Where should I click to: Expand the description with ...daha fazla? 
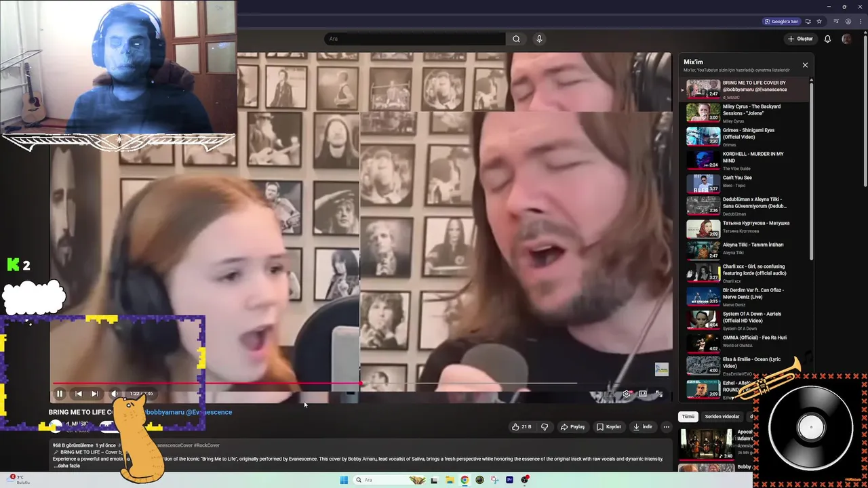point(66,466)
